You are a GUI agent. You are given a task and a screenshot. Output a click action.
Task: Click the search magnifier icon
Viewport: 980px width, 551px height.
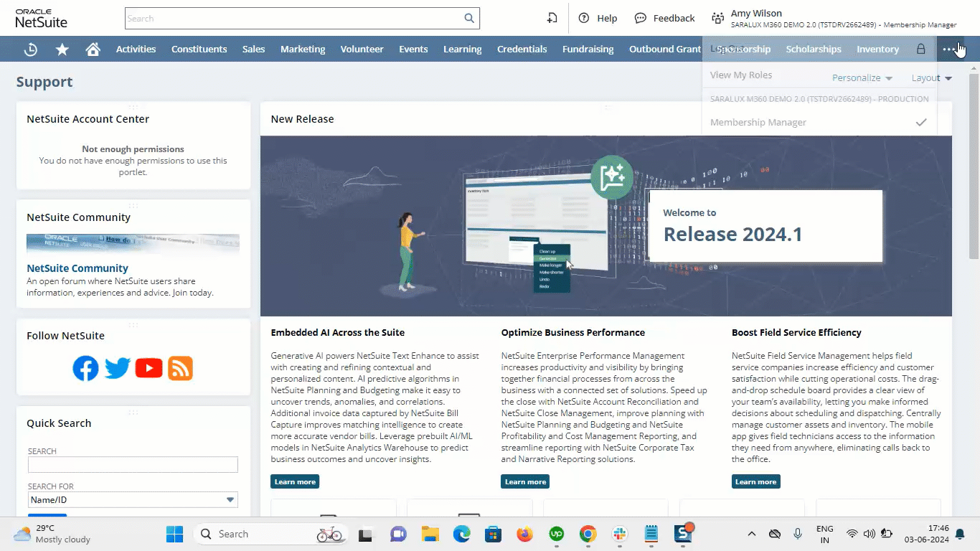pyautogui.click(x=469, y=19)
